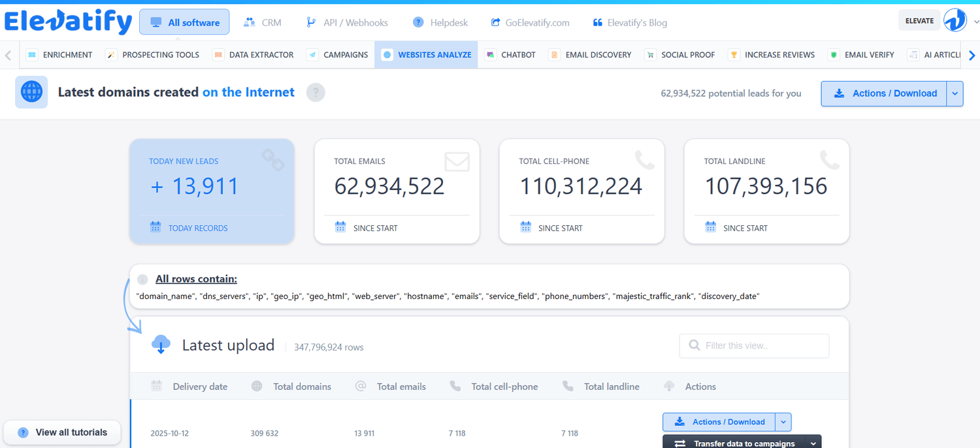This screenshot has height=448, width=980.
Task: Click the globe icon next to Latest domains
Action: [x=31, y=92]
